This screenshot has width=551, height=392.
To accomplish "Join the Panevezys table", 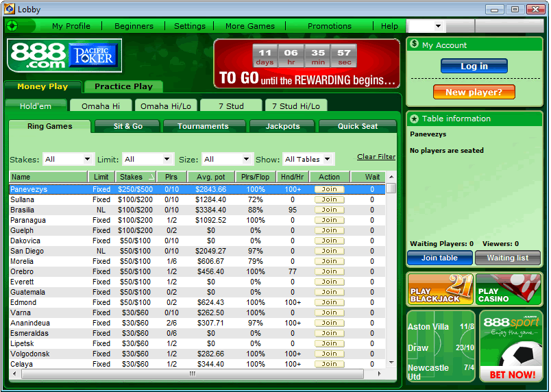I will (329, 189).
